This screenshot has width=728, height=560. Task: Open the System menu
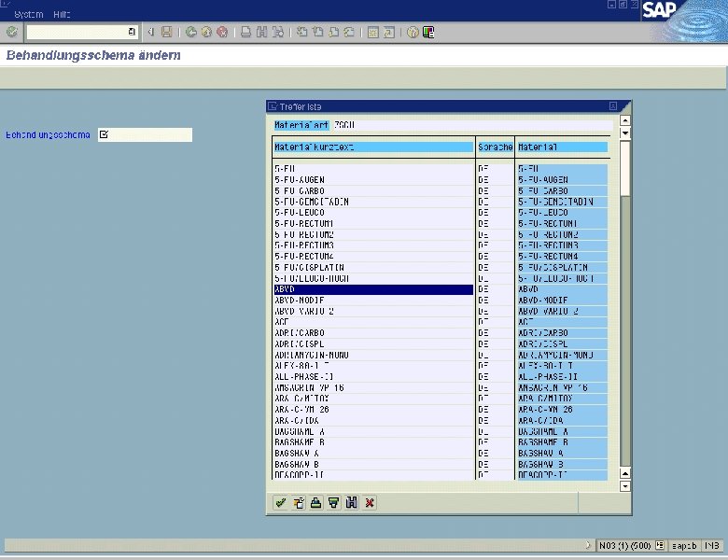tap(29, 14)
